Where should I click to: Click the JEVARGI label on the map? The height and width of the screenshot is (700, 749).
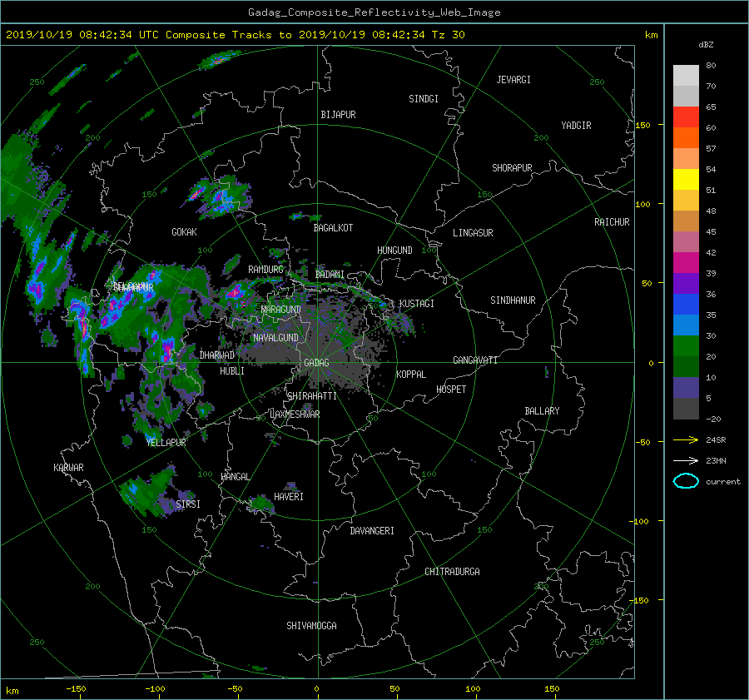click(513, 80)
